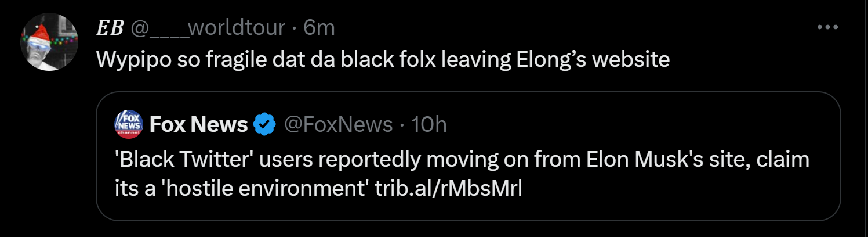
Task: Open the tweet's 6m timestamp link
Action: click(319, 28)
